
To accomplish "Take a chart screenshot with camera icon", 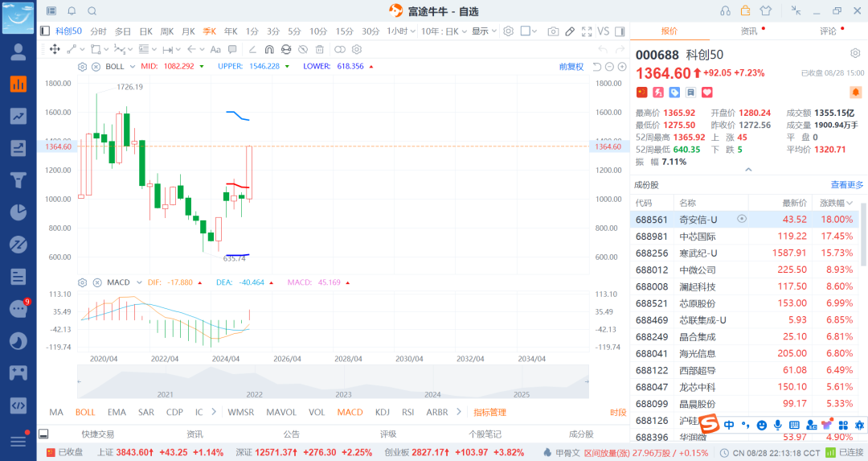I will pyautogui.click(x=553, y=31).
